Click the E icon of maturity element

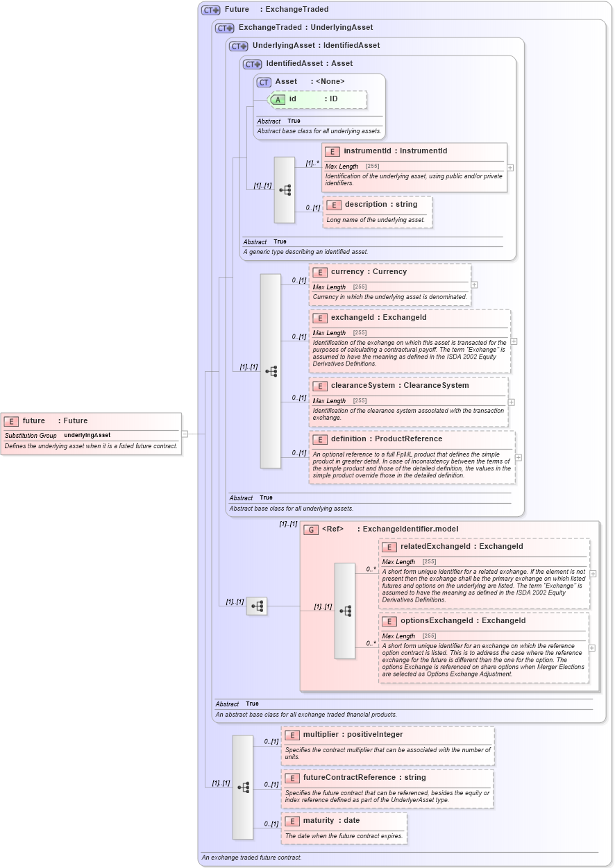pyautogui.click(x=292, y=822)
